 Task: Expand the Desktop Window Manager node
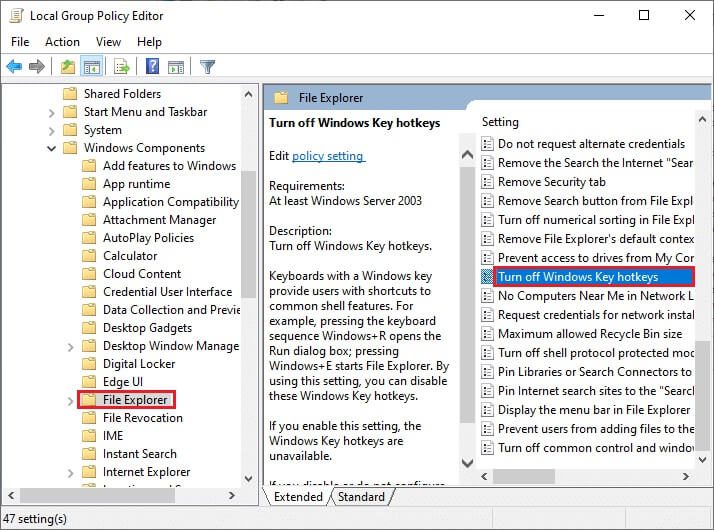point(71,347)
